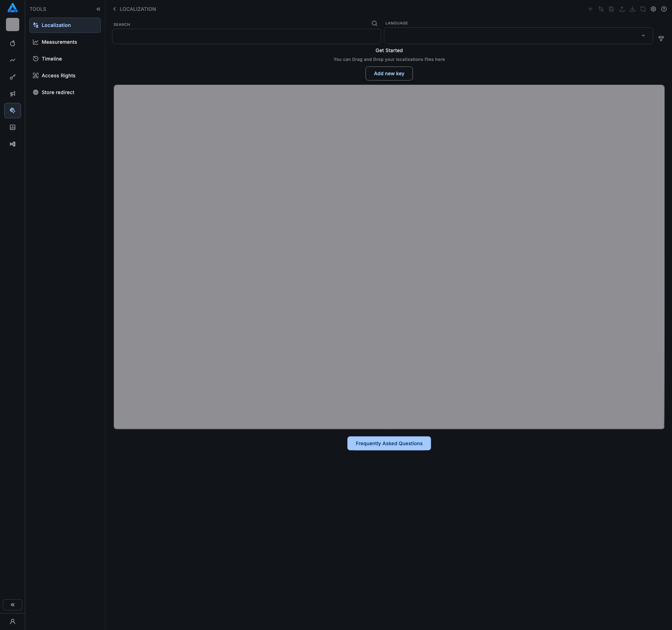
Task: Click the translate icon in top toolbar
Action: [601, 9]
